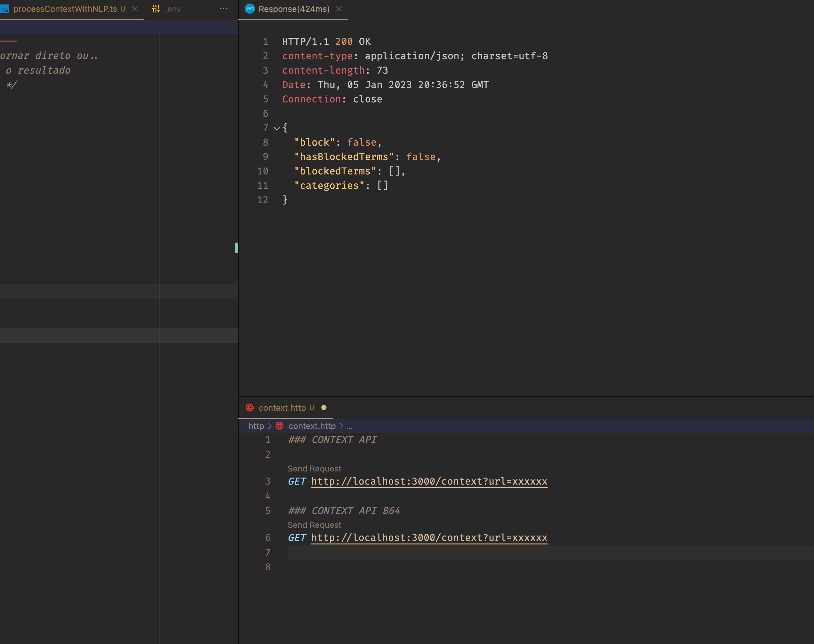Select the context.http editor tab
The height and width of the screenshot is (644, 814).
click(282, 407)
